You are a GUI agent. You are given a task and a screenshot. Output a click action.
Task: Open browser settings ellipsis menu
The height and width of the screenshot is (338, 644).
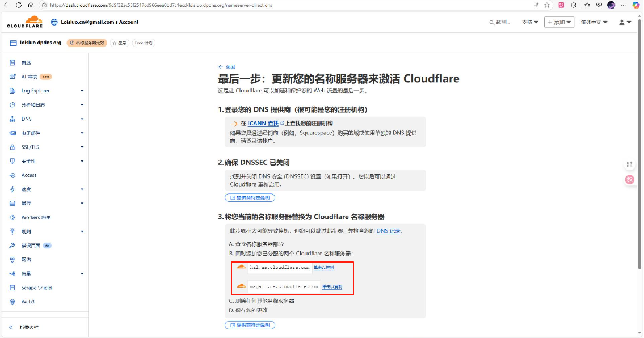coord(624,5)
